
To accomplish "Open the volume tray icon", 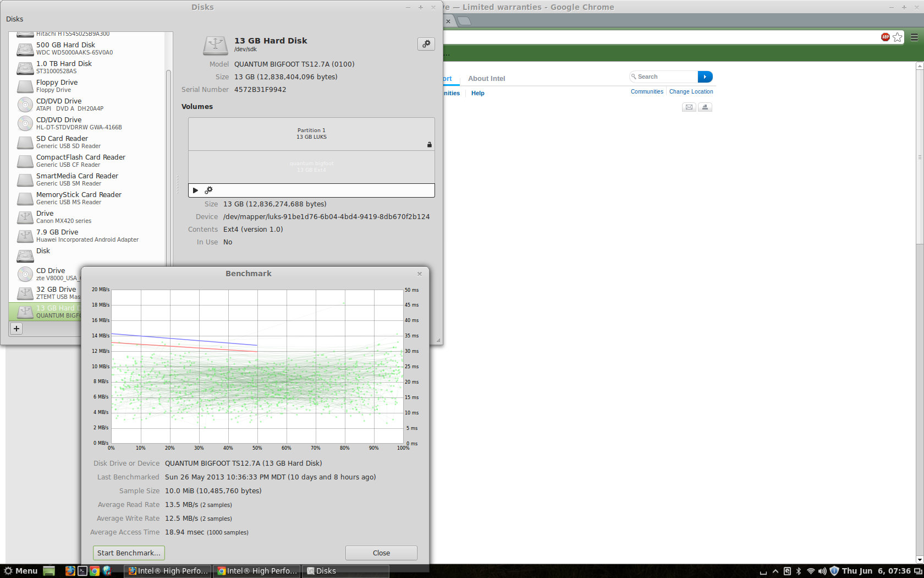I will coord(822,571).
